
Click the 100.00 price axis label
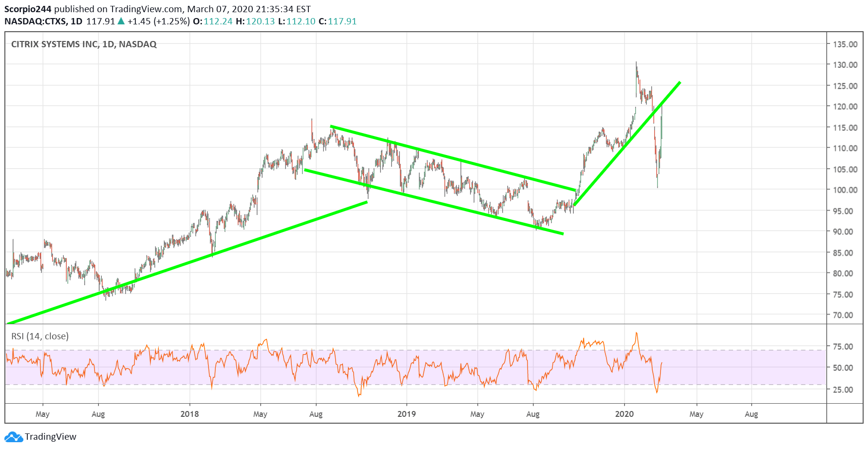click(845, 190)
